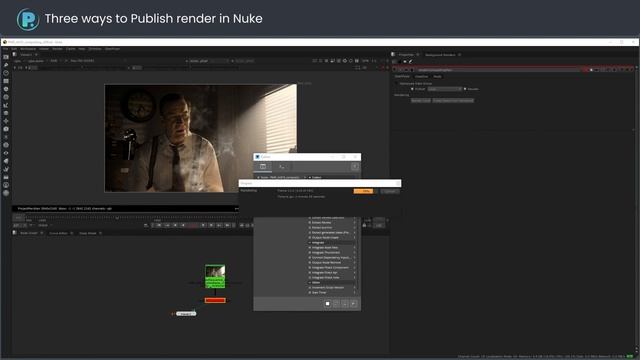
Task: Toggle Integrate Ftrack Note checkbox
Action: pos(310,278)
